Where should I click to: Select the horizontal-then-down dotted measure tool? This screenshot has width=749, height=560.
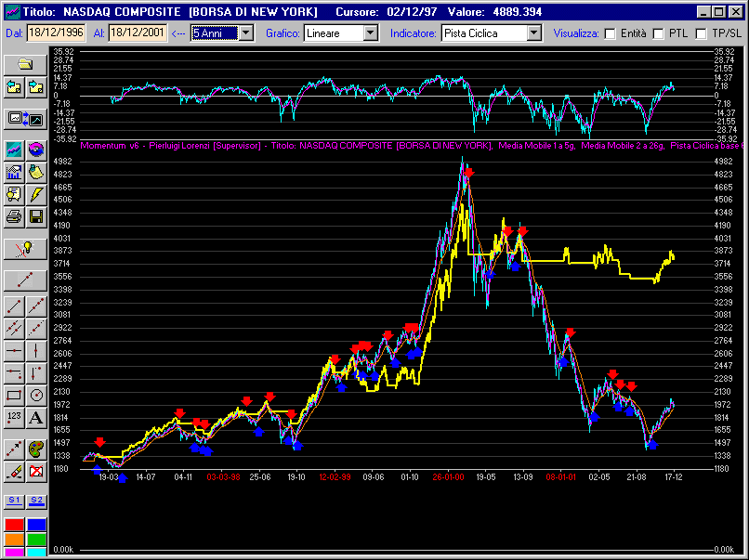point(14,373)
